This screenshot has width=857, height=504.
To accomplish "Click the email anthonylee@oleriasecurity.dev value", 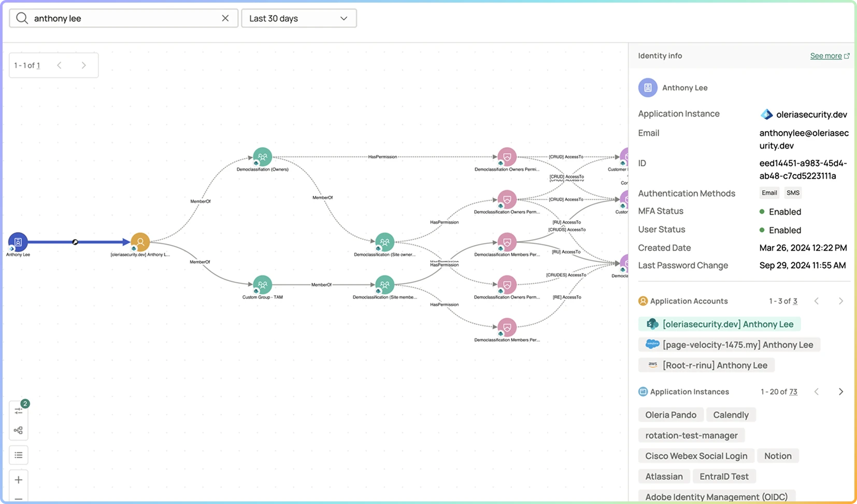I will click(x=804, y=139).
